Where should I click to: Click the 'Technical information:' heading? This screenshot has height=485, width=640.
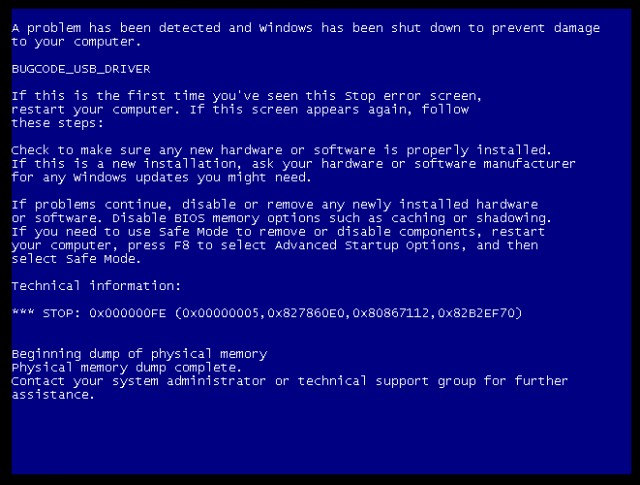[96, 286]
